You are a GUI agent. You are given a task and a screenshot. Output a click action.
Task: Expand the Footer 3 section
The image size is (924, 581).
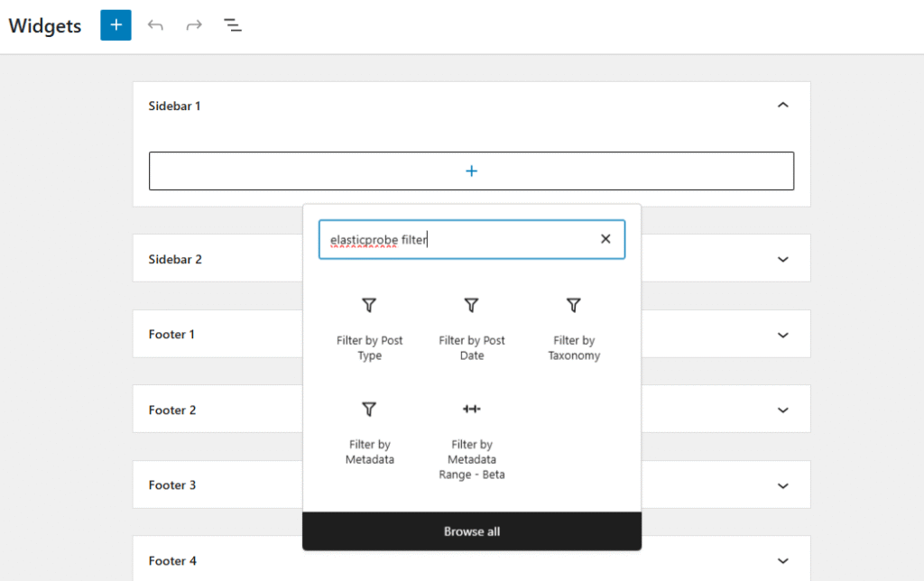coord(783,484)
